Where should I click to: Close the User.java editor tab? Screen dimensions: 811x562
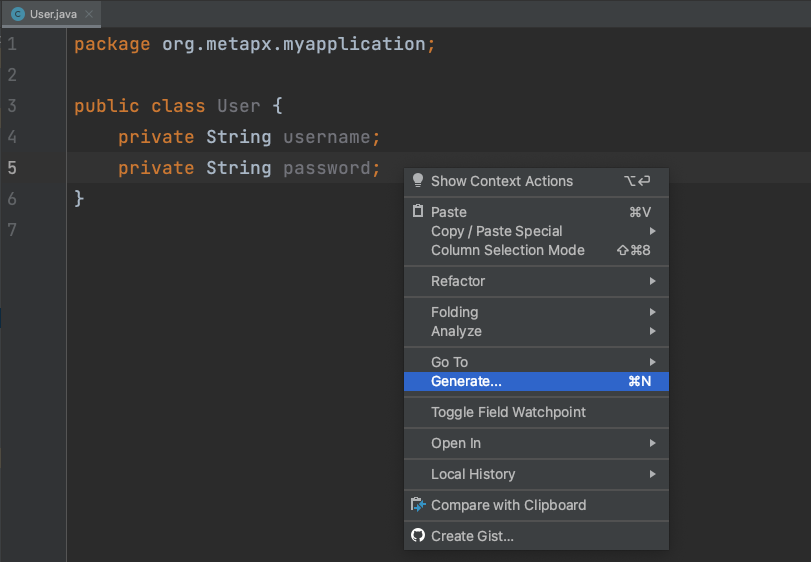(x=89, y=14)
